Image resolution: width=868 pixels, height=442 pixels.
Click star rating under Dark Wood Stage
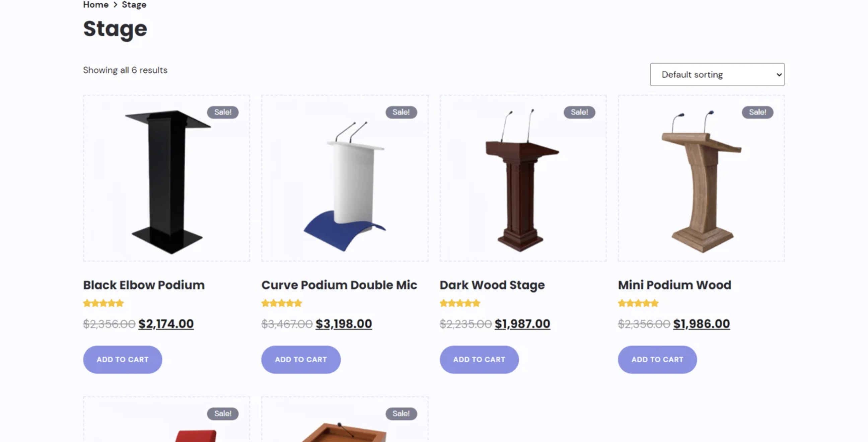point(460,303)
